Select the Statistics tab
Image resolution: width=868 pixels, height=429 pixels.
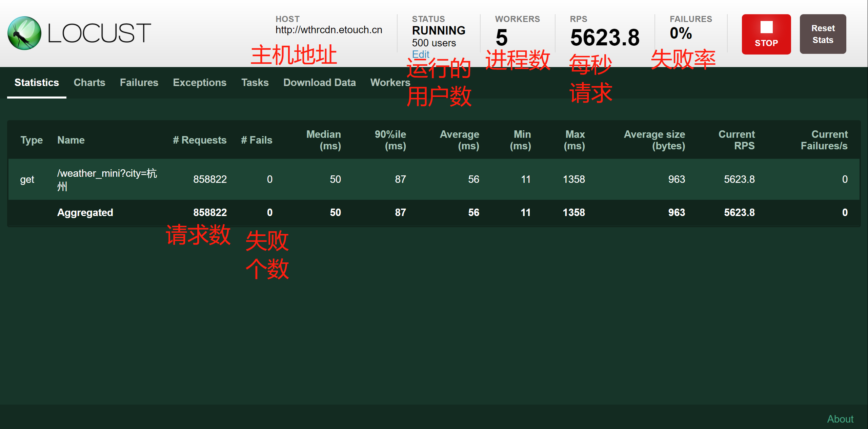click(37, 83)
